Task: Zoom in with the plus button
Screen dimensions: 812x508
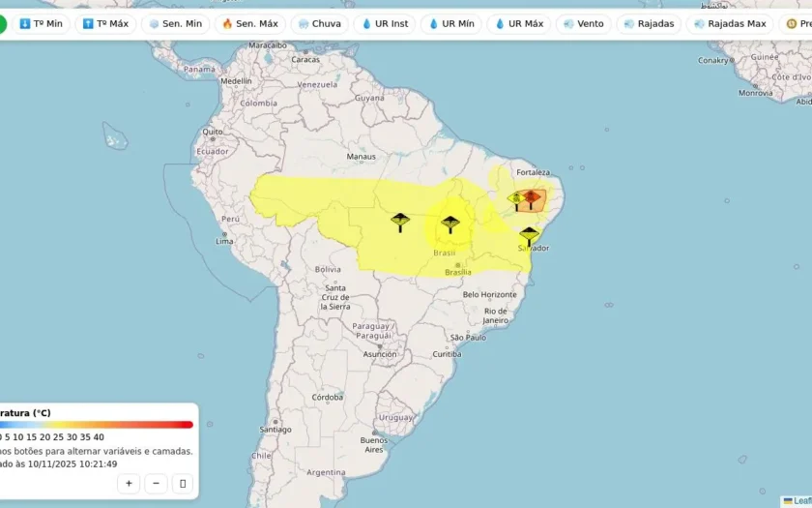Action: point(129,484)
